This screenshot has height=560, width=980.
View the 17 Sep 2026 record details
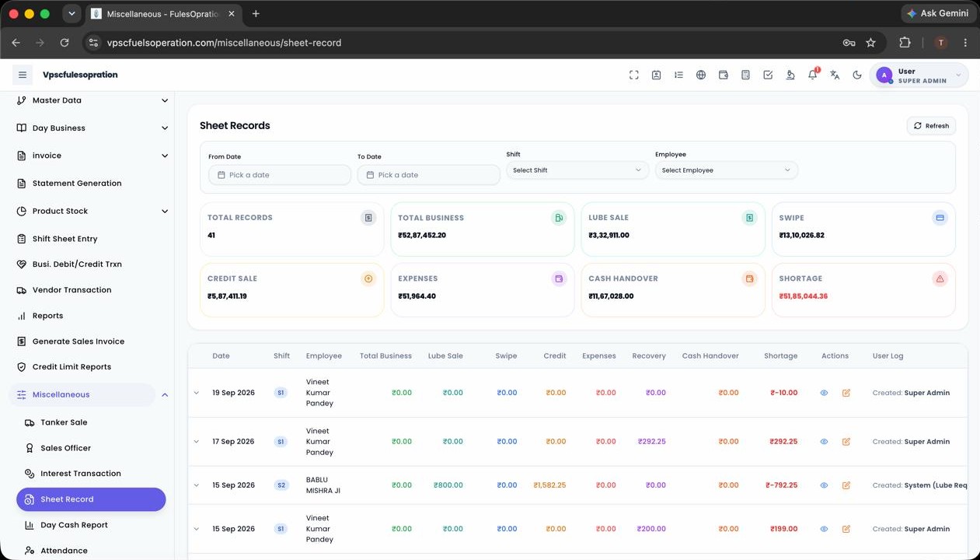tap(824, 442)
